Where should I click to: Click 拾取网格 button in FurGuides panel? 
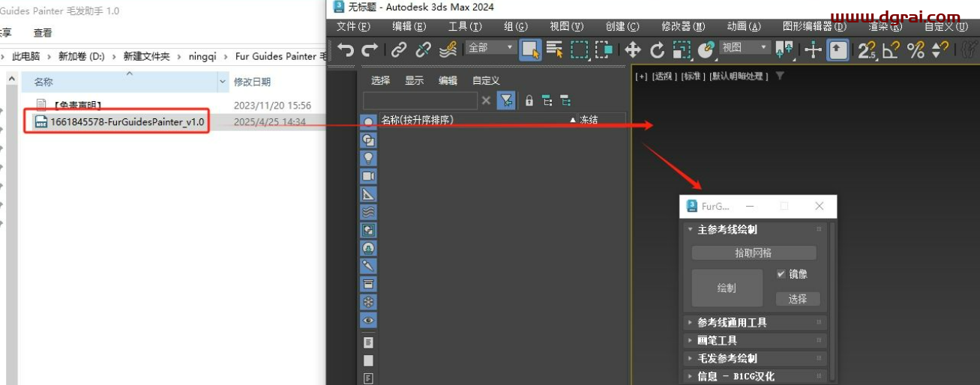pos(754,253)
